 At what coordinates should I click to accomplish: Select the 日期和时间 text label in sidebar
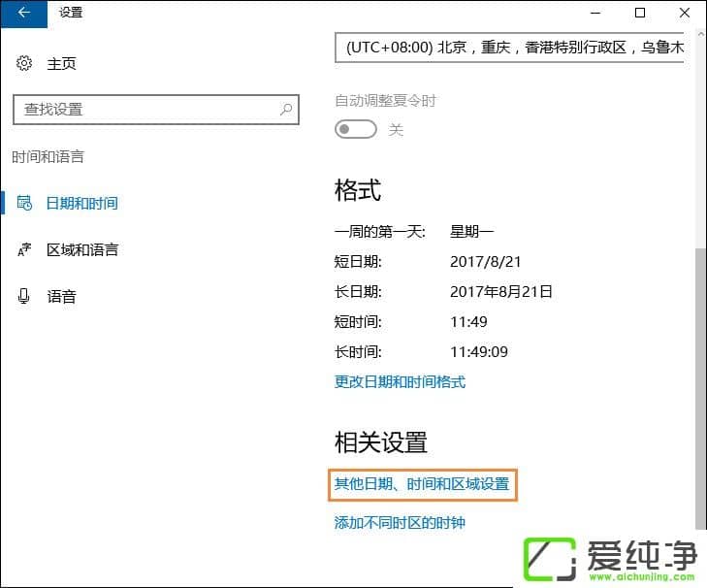[x=82, y=204]
